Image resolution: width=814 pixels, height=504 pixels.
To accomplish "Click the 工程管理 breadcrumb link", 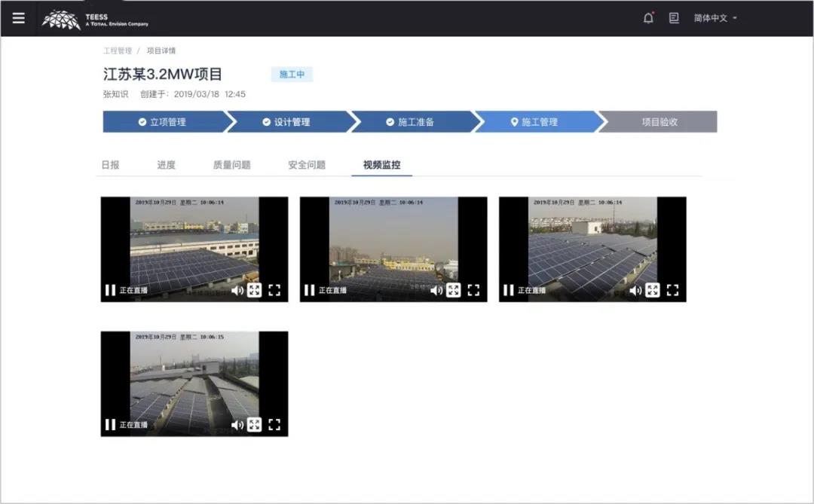I will pos(117,51).
